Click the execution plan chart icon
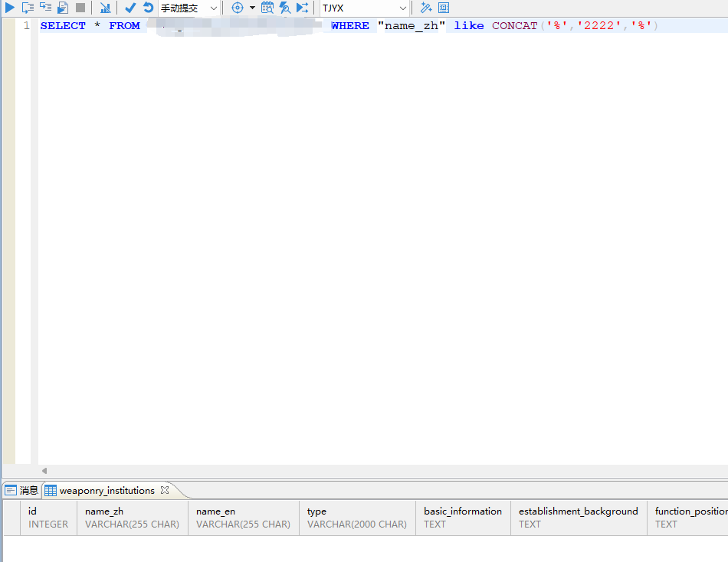Viewport: 728px width, 562px height. click(x=106, y=8)
